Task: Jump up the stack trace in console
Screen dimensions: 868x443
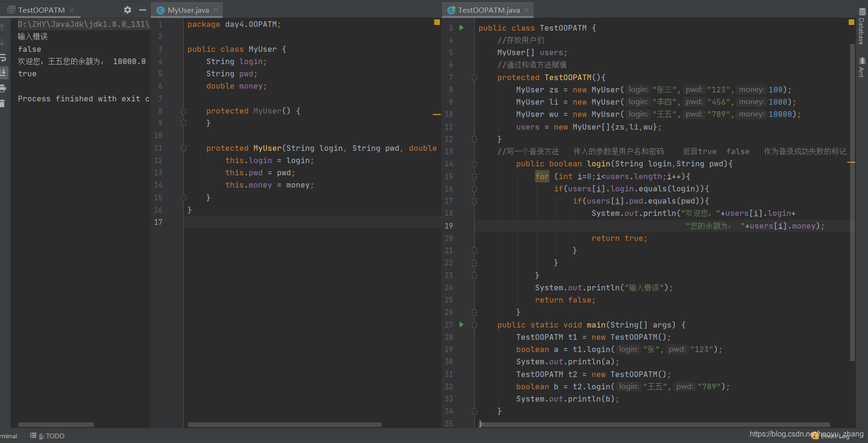Action: click(3, 26)
